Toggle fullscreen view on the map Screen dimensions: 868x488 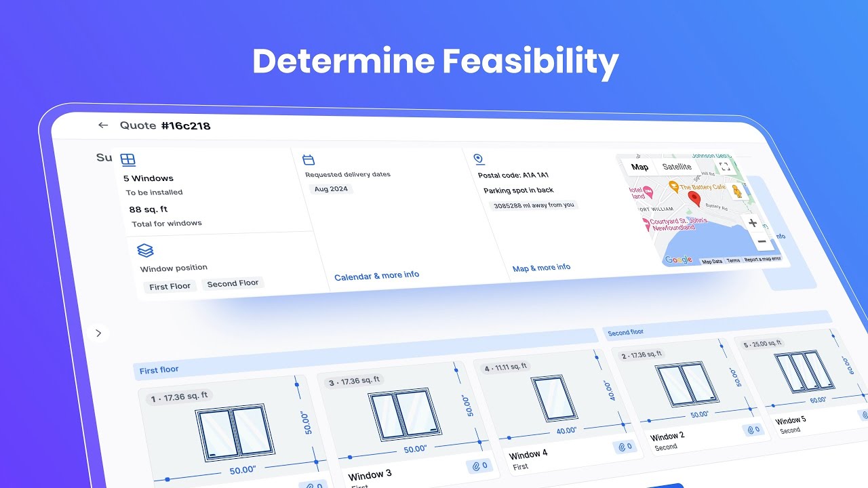click(724, 166)
